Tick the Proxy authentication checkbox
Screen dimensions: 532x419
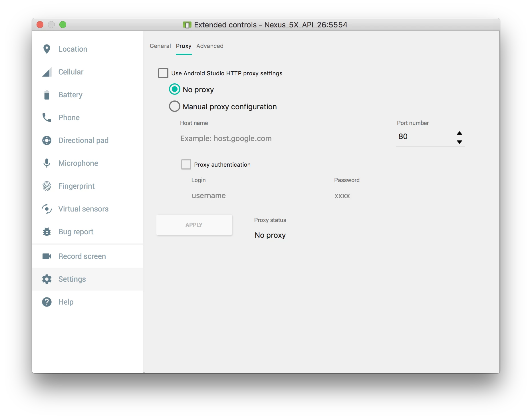tap(186, 164)
